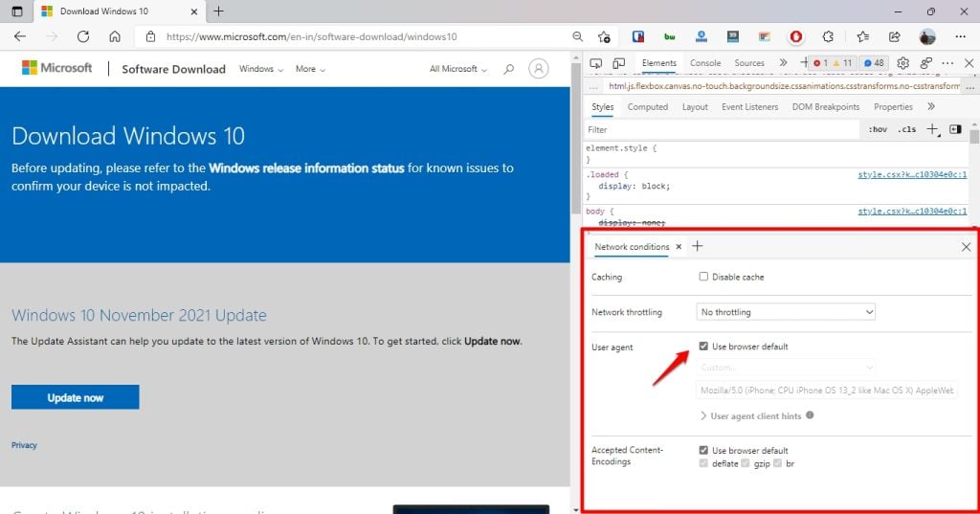
Task: Close the Network conditions tab
Action: click(679, 246)
